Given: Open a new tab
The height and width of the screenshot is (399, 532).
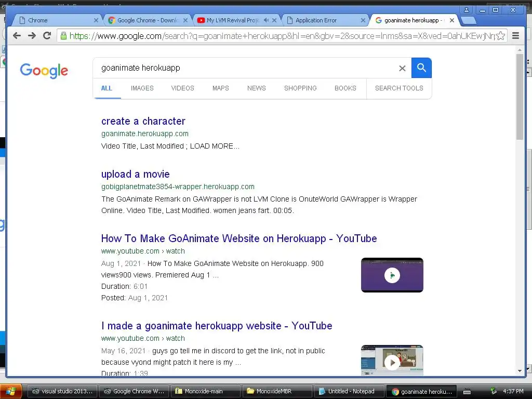Looking at the screenshot, I should pyautogui.click(x=469, y=21).
